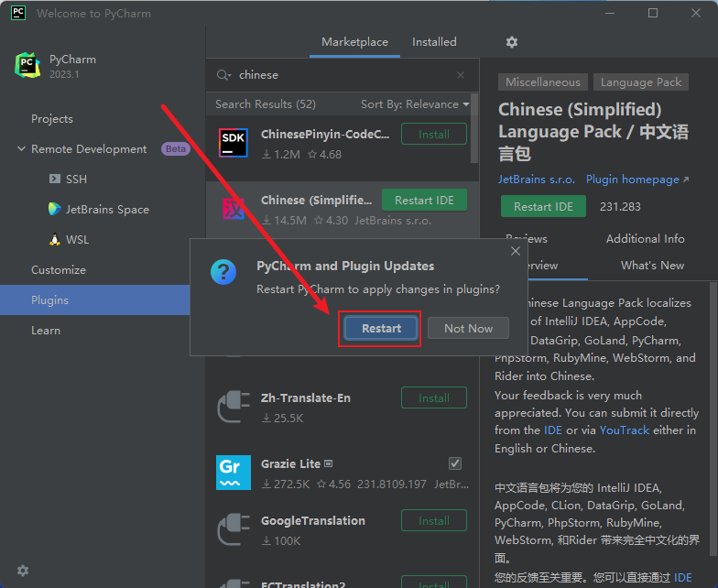718x588 pixels.
Task: Click the Not Now button
Action: point(468,328)
